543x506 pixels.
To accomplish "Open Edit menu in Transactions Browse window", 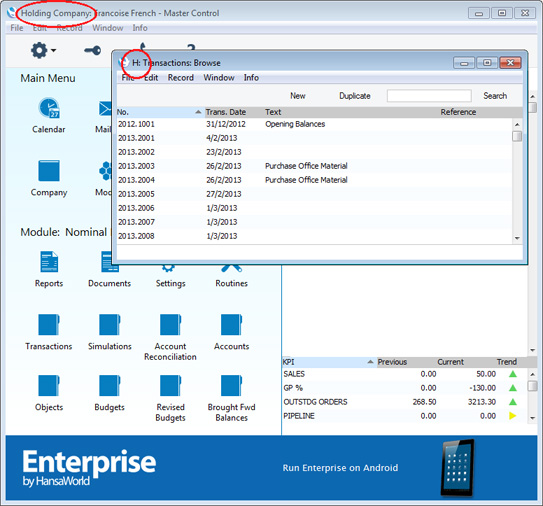I will (151, 78).
